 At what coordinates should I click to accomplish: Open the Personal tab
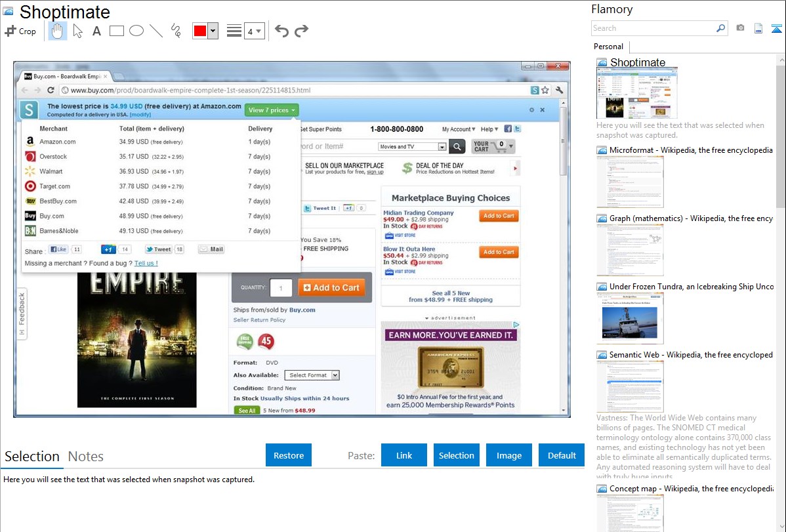pos(609,47)
